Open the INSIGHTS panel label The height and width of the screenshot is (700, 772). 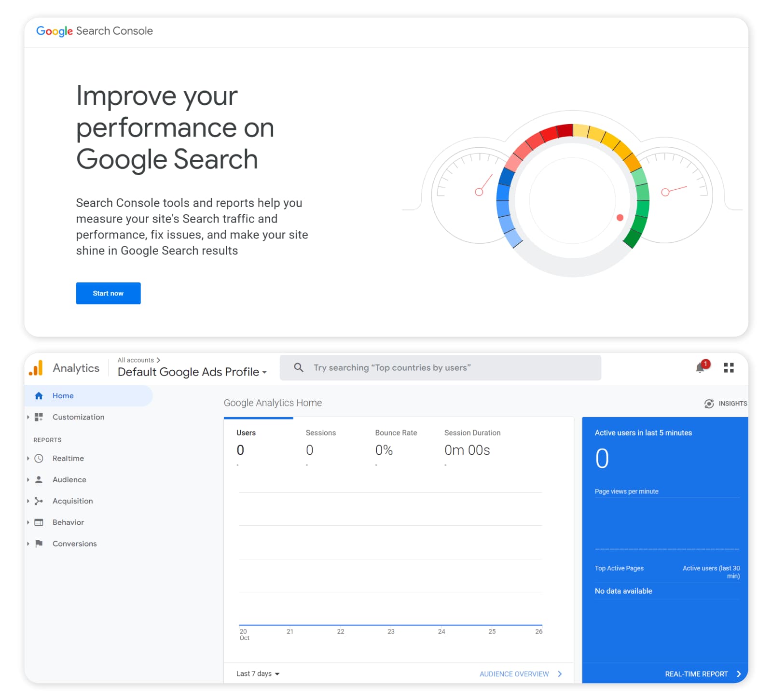[732, 404]
